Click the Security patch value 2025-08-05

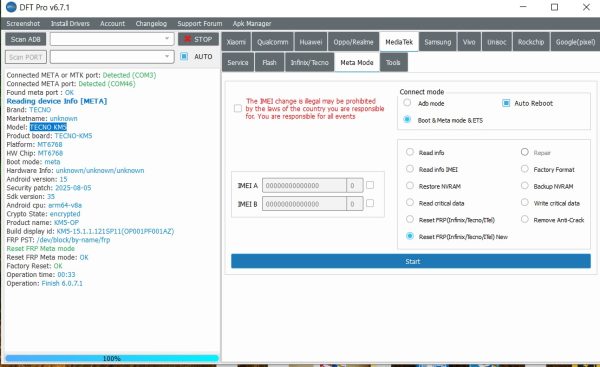pos(73,188)
